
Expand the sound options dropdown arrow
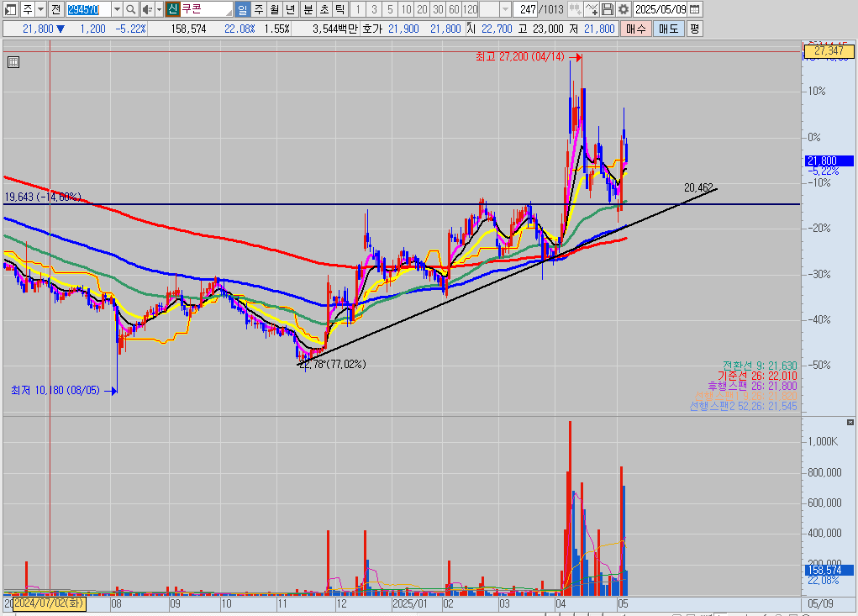(159, 9)
